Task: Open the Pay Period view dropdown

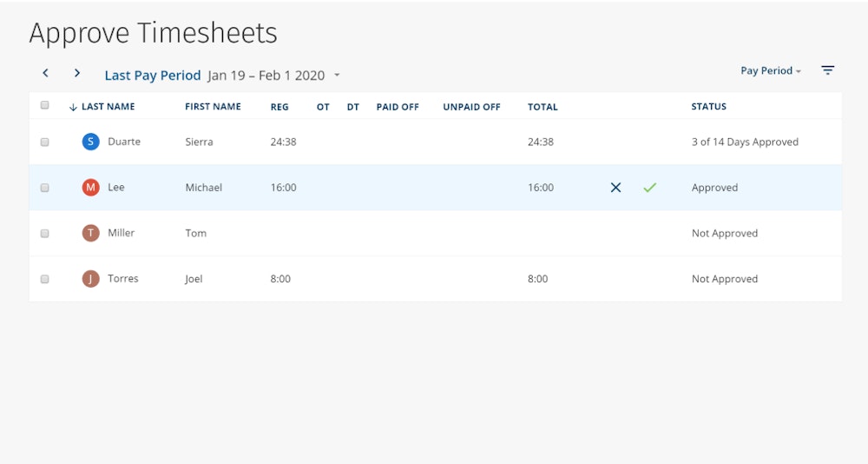Action: [770, 70]
